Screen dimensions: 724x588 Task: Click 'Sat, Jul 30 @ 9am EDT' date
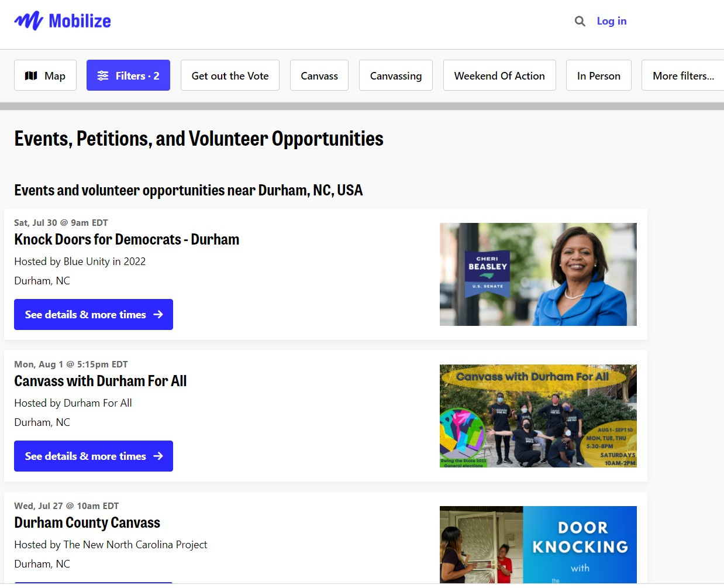[x=61, y=223]
